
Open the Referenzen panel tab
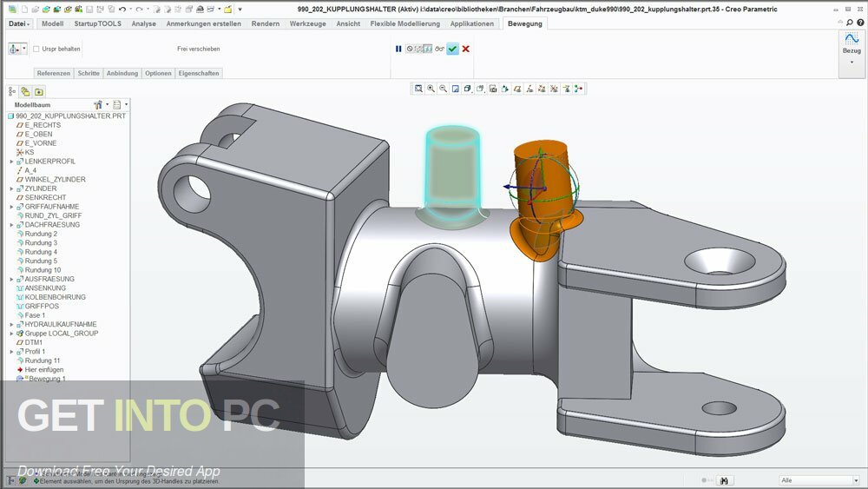click(54, 73)
